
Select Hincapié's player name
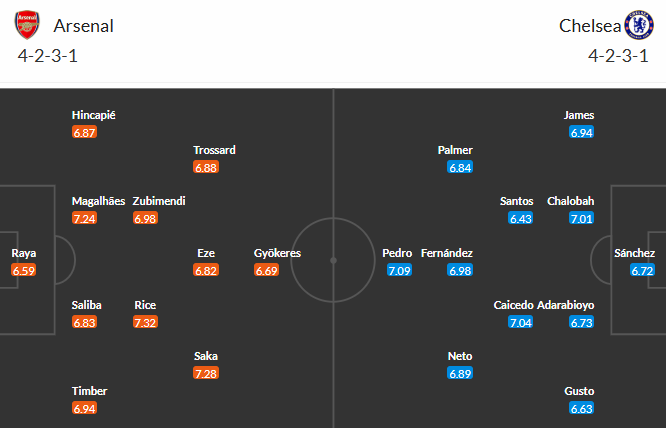click(94, 115)
